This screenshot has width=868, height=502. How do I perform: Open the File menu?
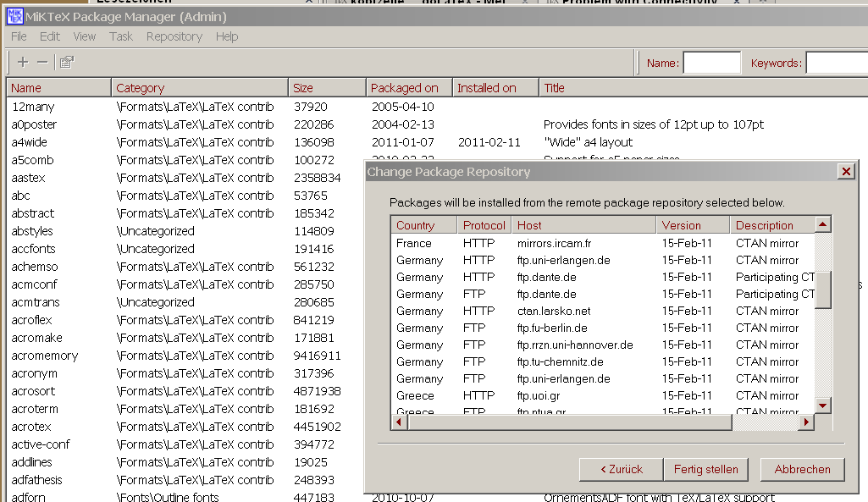[x=19, y=36]
